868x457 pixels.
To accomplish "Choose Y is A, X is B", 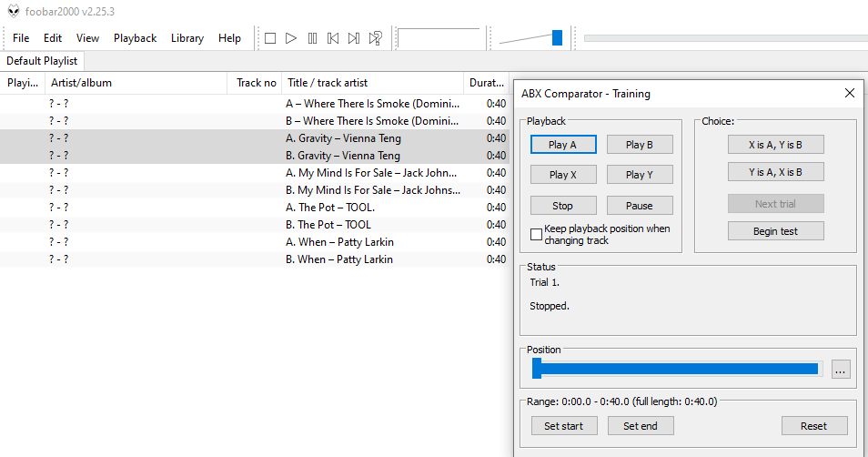I will tap(775, 172).
